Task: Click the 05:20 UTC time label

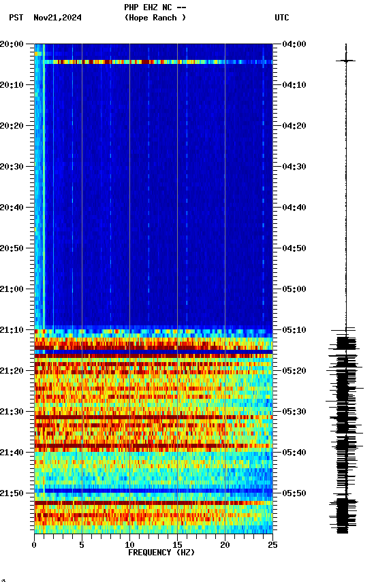Action: pyautogui.click(x=294, y=372)
